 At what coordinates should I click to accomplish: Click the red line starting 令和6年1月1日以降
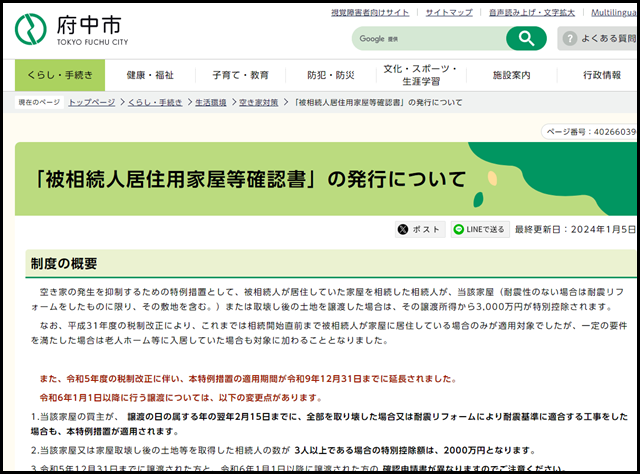click(181, 398)
